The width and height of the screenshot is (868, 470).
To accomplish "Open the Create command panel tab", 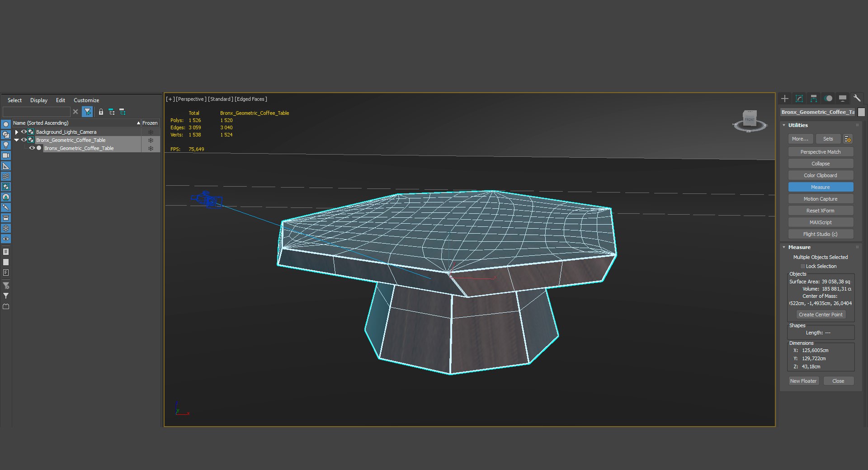I will 785,99.
